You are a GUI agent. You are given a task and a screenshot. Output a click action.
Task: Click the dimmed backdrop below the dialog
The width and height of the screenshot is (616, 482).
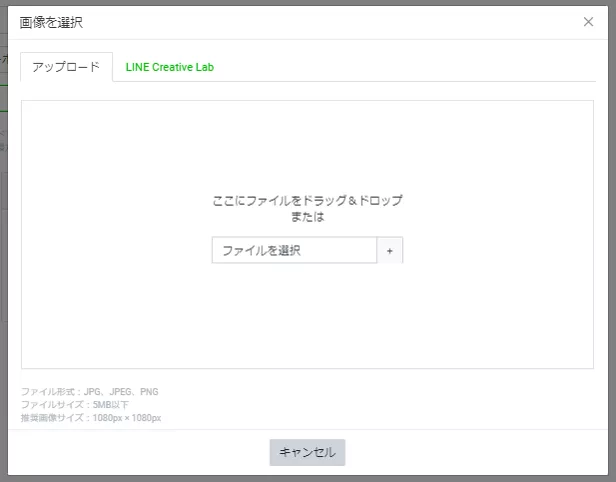point(307,478)
